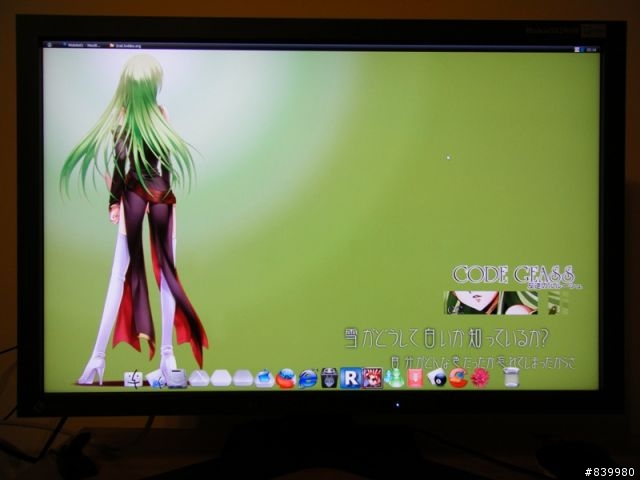Launch the orange globe icon beside 8-ball
This screenshot has width=640, height=480.
pos(458,378)
